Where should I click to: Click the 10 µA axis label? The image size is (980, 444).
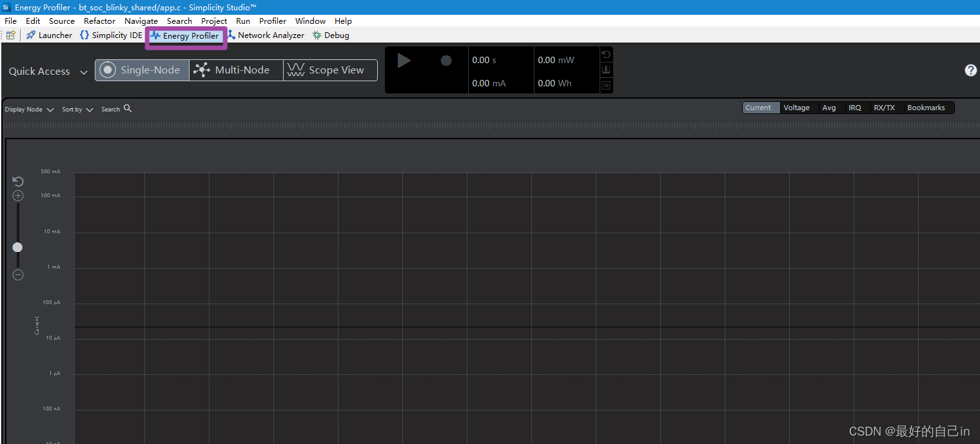[x=52, y=338]
